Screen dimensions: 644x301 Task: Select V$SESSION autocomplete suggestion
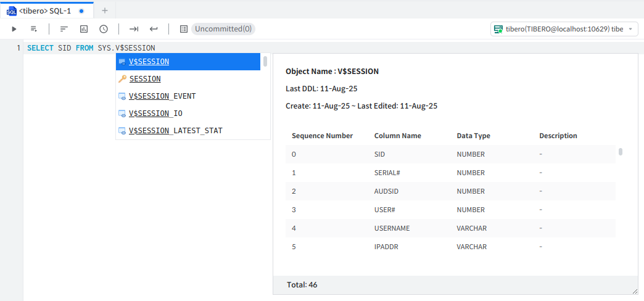click(x=149, y=62)
